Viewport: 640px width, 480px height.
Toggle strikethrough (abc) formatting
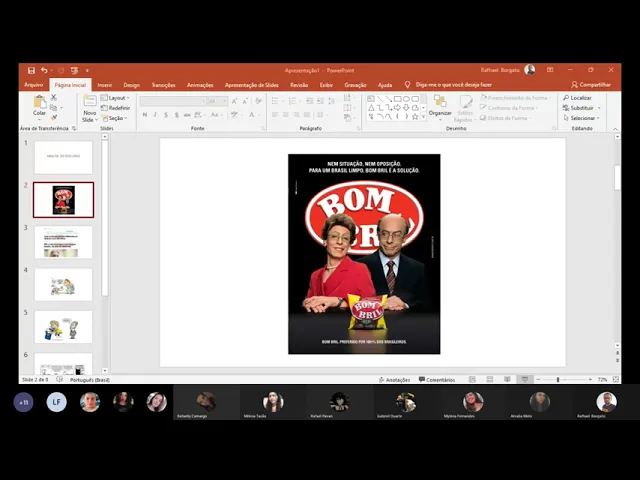point(187,115)
